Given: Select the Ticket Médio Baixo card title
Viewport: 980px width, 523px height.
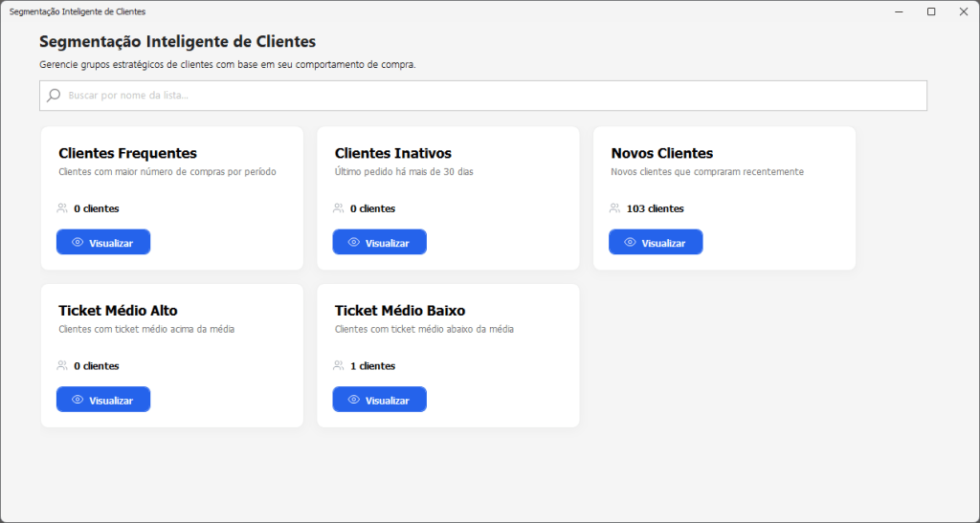Looking at the screenshot, I should tap(400, 310).
